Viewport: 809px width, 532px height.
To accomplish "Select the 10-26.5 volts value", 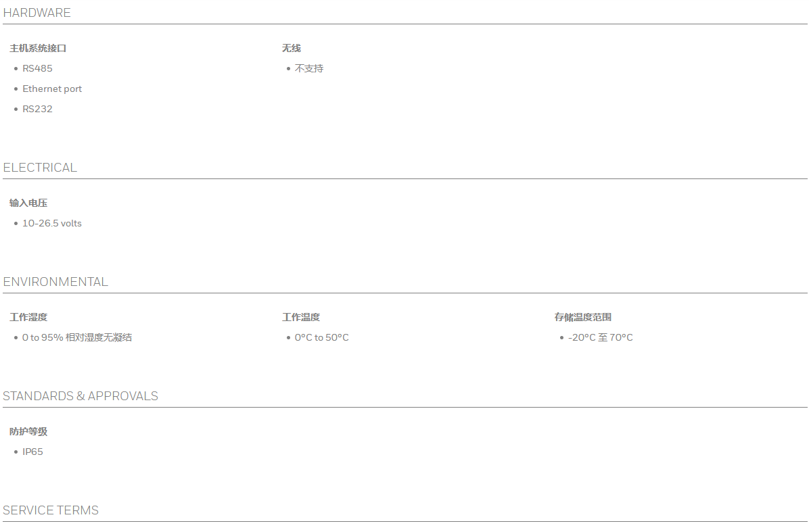I will click(x=52, y=224).
